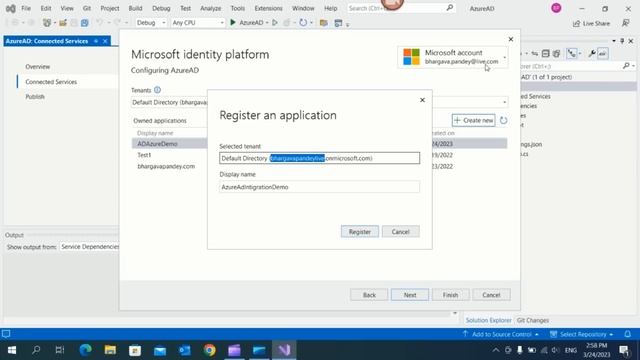Click the Save All toolbar icon
Image resolution: width=640 pixels, height=360 pixels.
[84, 23]
